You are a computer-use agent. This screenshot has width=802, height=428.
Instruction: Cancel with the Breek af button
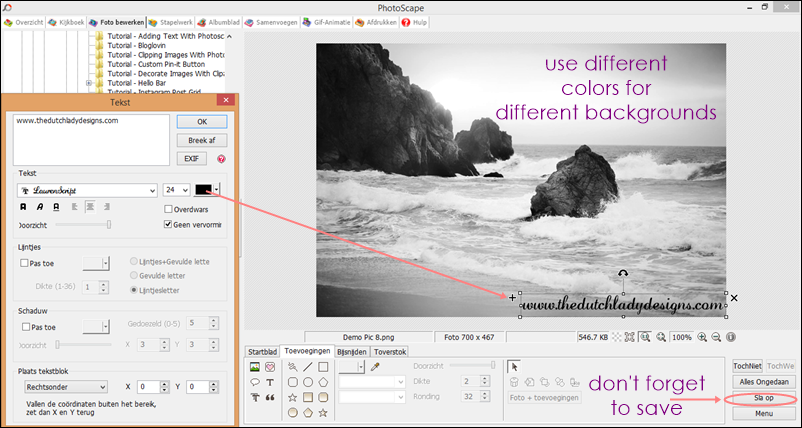pos(202,140)
